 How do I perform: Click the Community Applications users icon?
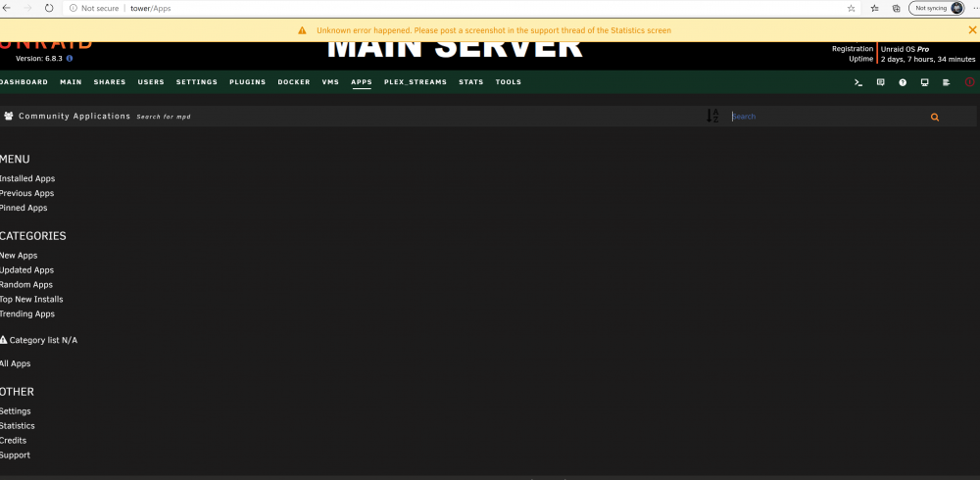click(9, 117)
